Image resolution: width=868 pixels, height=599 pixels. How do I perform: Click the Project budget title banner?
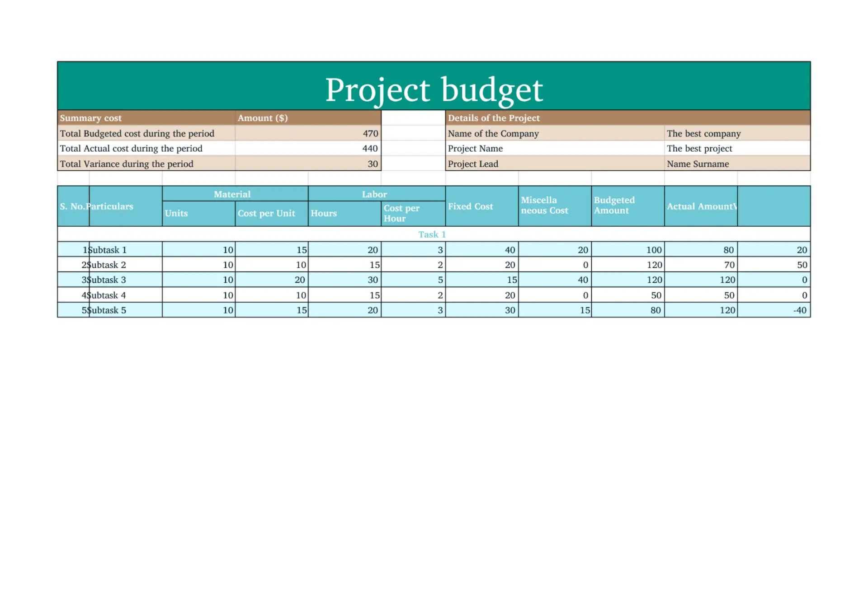click(x=434, y=88)
